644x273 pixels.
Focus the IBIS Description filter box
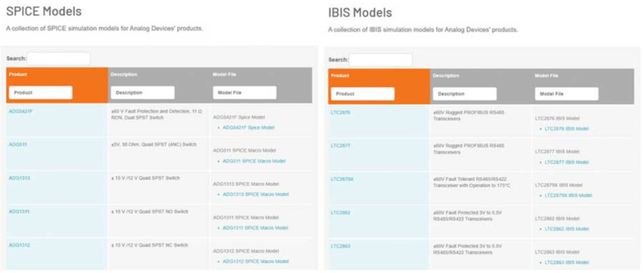(465, 94)
